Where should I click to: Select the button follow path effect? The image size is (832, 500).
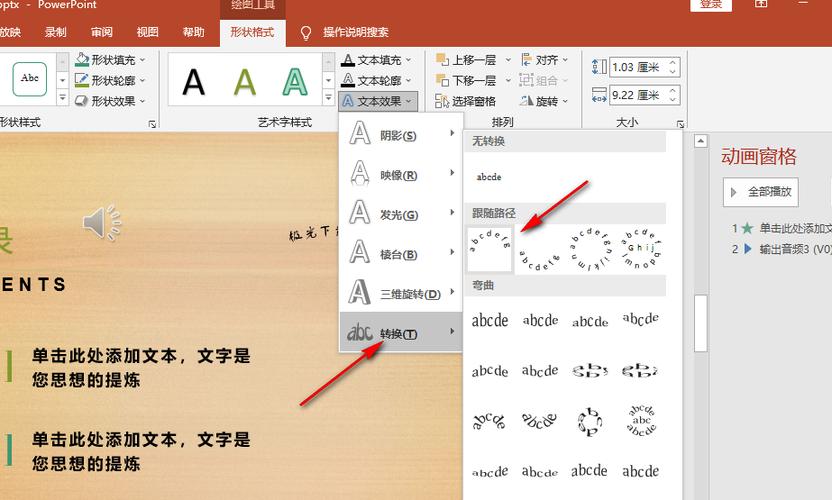tap(640, 249)
